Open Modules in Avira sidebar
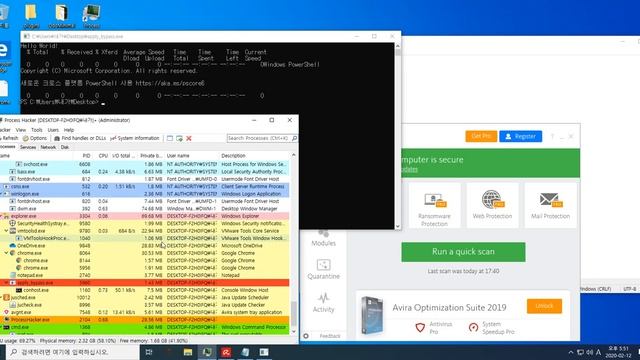The width and height of the screenshot is (640, 360). [324, 238]
